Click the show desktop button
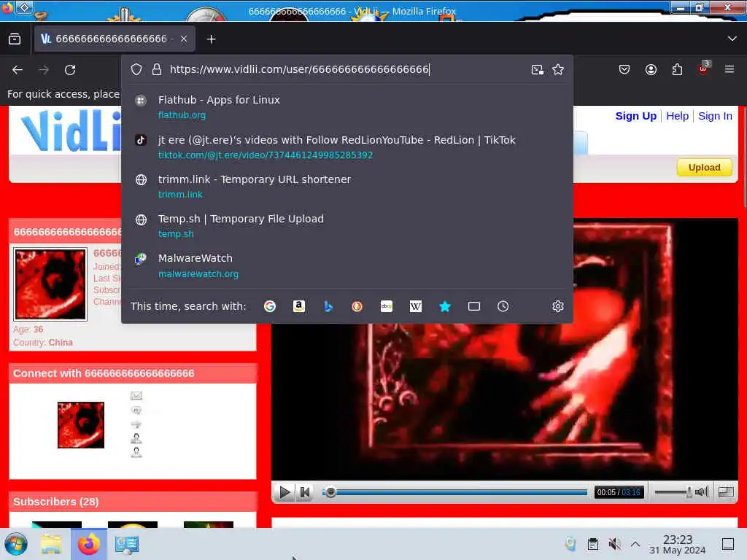 point(728,544)
